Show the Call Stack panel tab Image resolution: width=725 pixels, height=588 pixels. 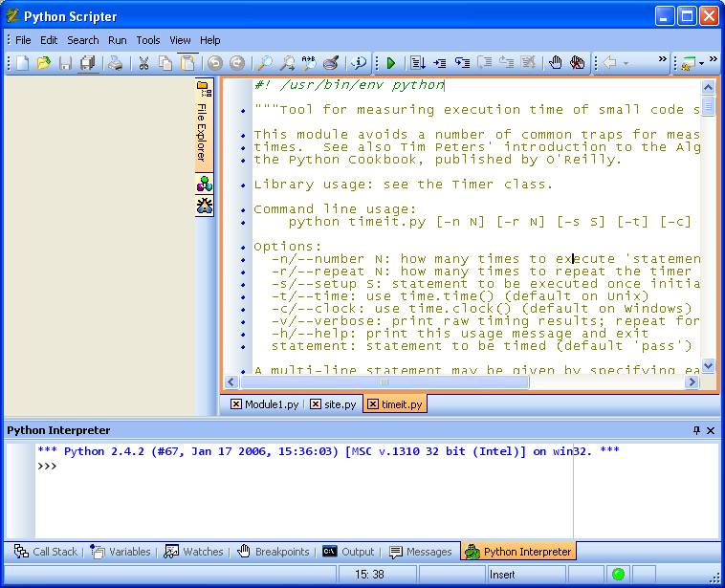pyautogui.click(x=46, y=552)
